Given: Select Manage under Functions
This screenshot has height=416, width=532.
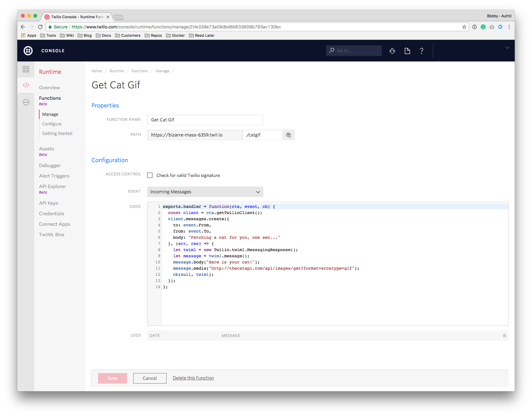Looking at the screenshot, I should (50, 114).
